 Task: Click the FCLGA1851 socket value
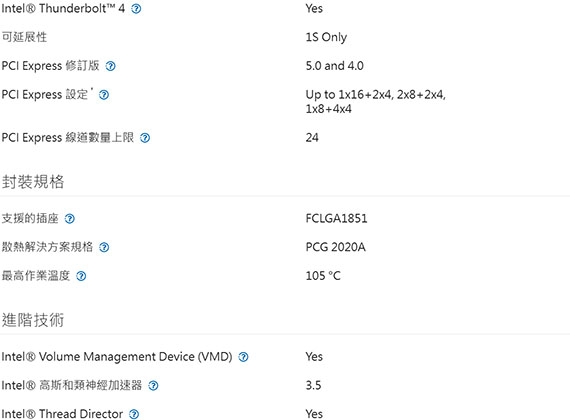click(336, 219)
